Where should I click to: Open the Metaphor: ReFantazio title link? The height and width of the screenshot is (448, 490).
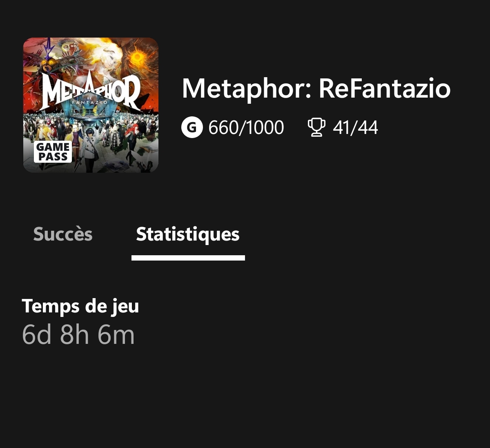316,89
